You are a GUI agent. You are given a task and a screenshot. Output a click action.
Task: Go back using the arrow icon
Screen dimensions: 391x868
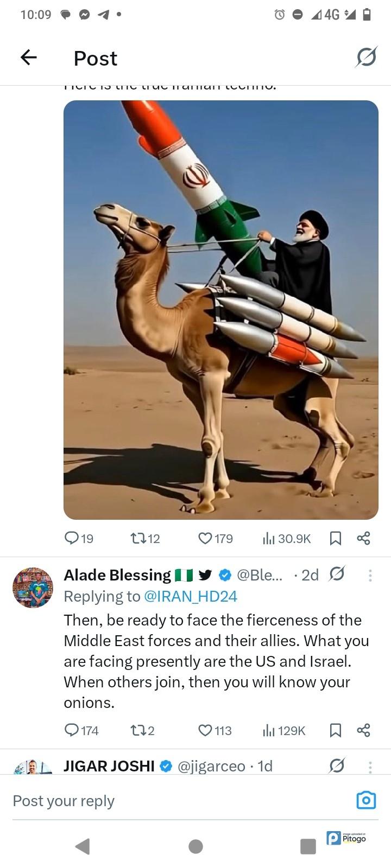[x=28, y=57]
